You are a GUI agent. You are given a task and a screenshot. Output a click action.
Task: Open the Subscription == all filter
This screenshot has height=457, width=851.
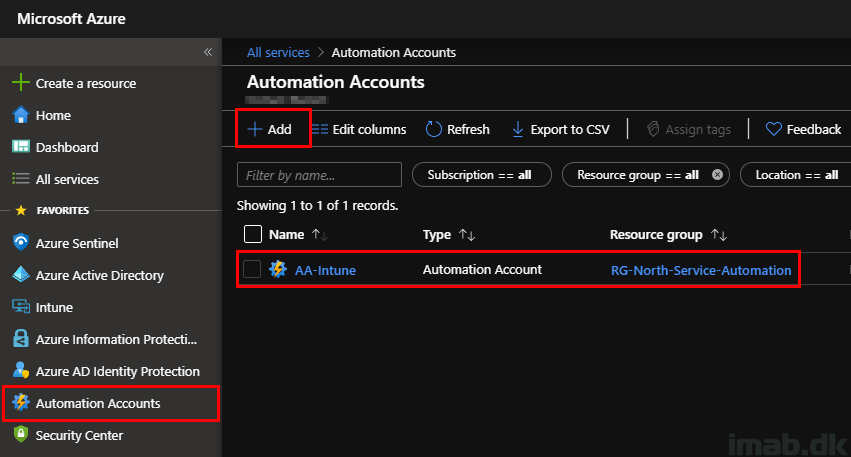tap(482, 175)
